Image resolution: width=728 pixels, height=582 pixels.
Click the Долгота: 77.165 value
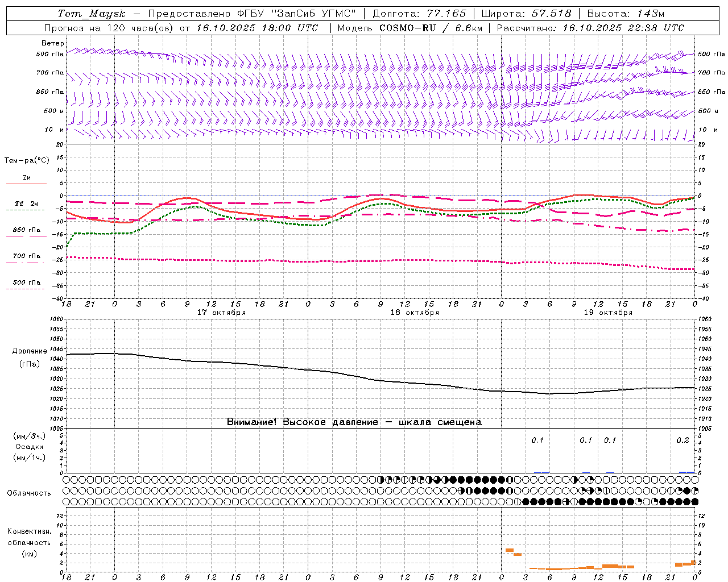419,14
